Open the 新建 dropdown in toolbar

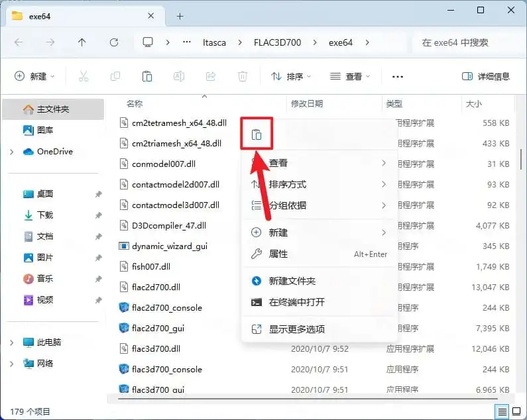[34, 77]
